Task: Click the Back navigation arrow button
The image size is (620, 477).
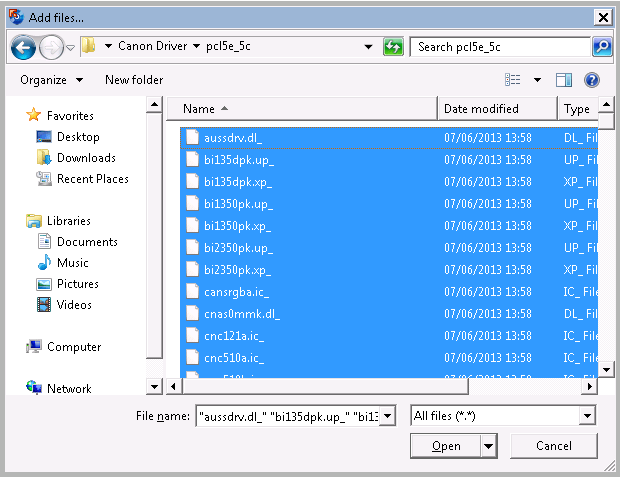Action: (x=23, y=47)
